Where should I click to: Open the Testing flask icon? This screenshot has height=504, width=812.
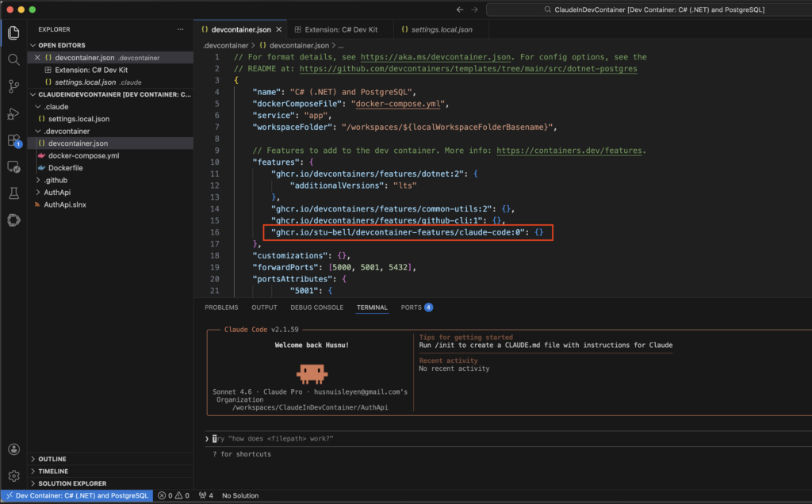[13, 193]
